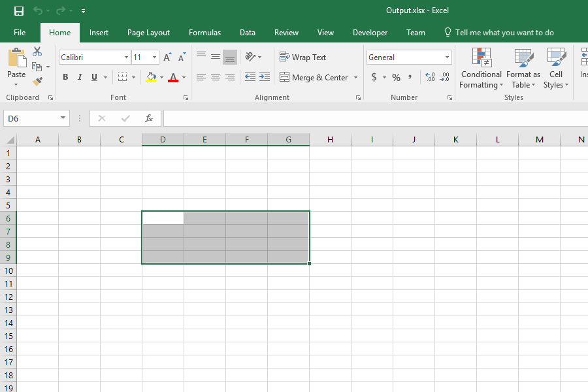The height and width of the screenshot is (392, 588).
Task: Apply underline to selected cells
Action: click(93, 77)
